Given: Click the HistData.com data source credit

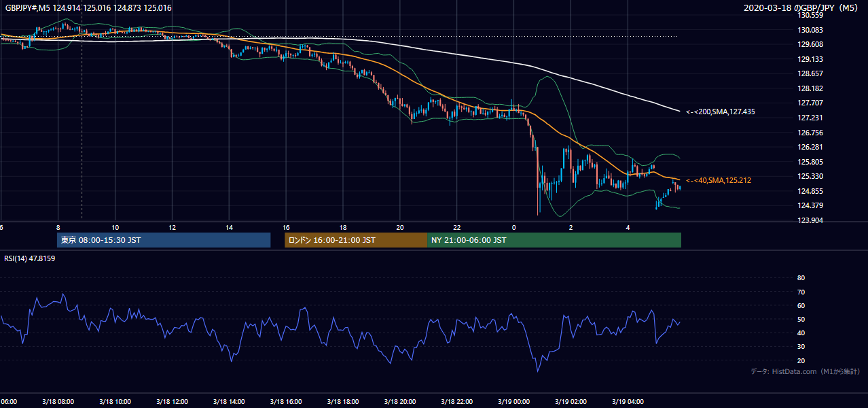Looking at the screenshot, I should [805, 372].
